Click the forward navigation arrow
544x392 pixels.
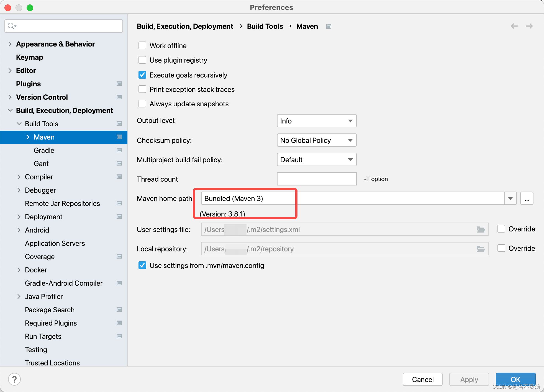pos(529,26)
